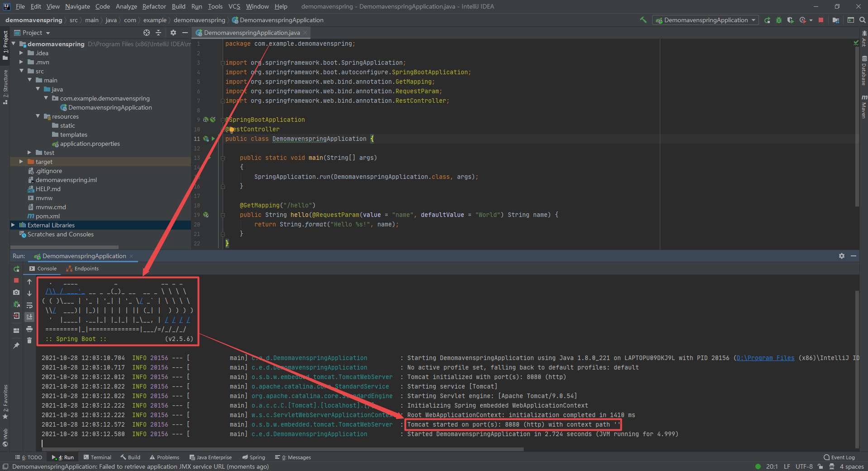Click LF line separator in the status bar
868x471 pixels.
coord(787,466)
